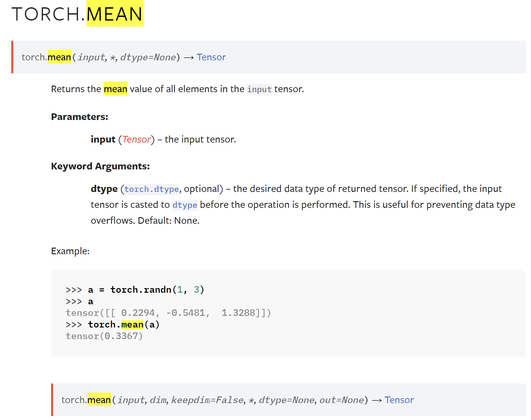Click the Tensor return type link in first signature

click(x=211, y=57)
